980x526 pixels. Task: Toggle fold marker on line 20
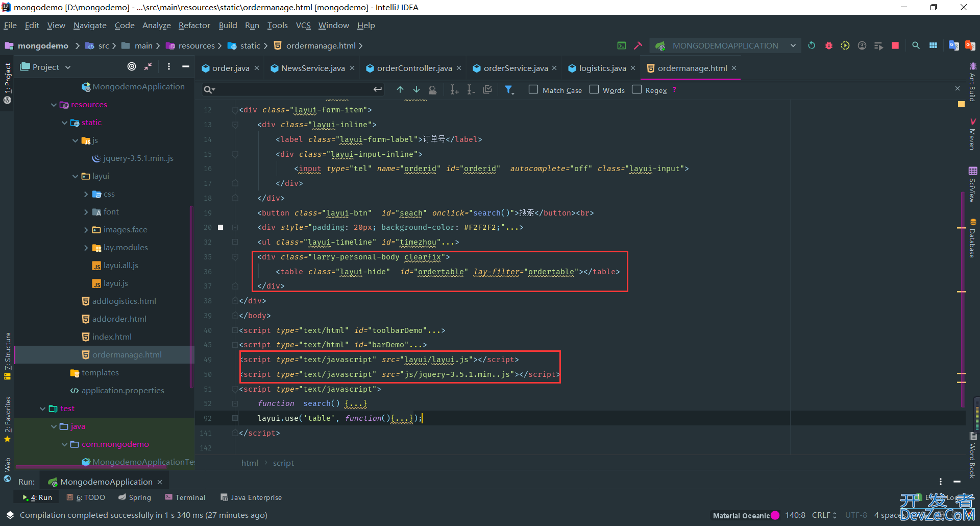coord(235,227)
